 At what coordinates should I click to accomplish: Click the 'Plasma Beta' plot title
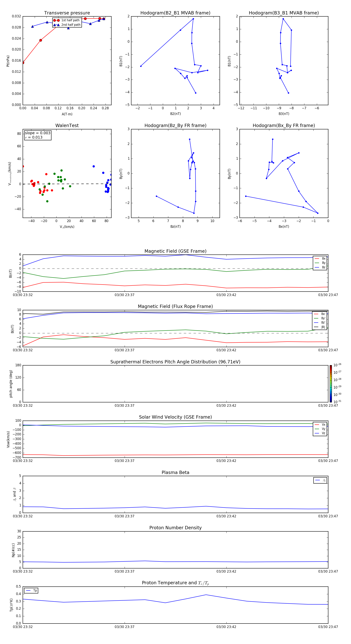point(175,473)
